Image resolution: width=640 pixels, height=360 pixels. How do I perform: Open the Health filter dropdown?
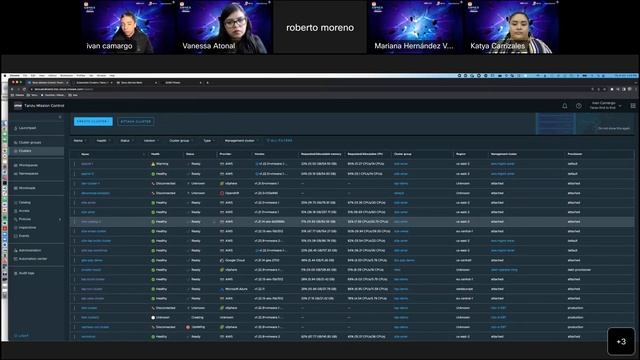click(103, 140)
